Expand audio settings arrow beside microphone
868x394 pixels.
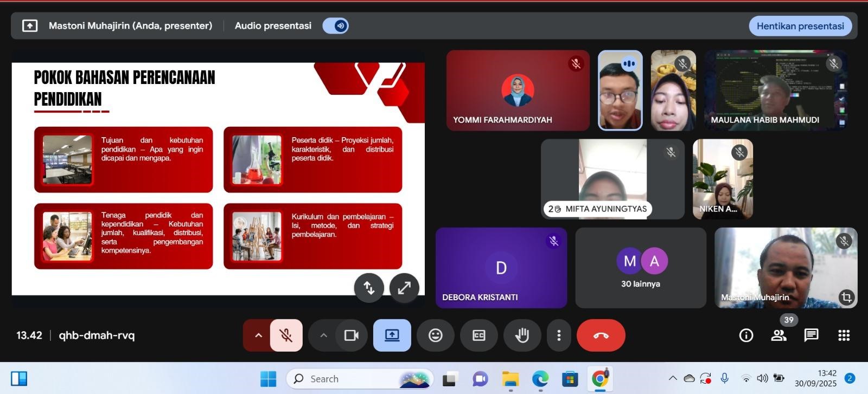click(x=259, y=335)
